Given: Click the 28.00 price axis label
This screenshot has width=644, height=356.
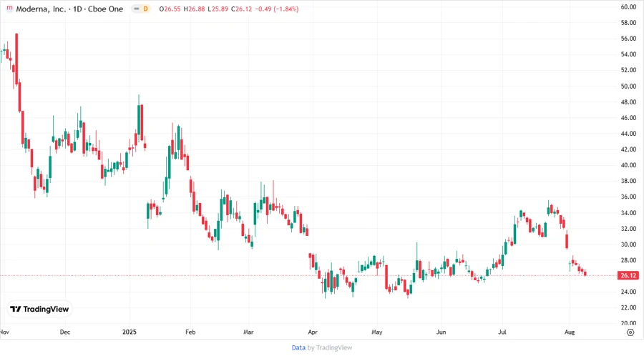Looking at the screenshot, I should tap(628, 260).
